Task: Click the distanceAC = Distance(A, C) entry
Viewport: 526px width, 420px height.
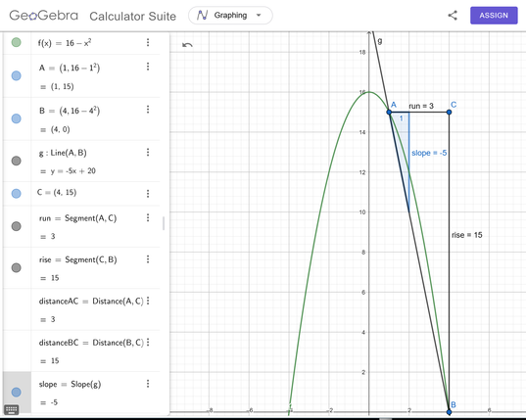Action: click(91, 302)
